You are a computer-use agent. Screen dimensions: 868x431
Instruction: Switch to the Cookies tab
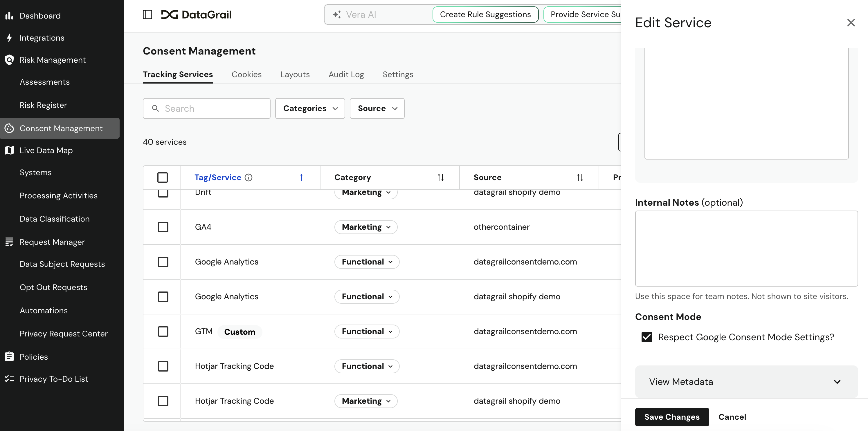coord(246,75)
